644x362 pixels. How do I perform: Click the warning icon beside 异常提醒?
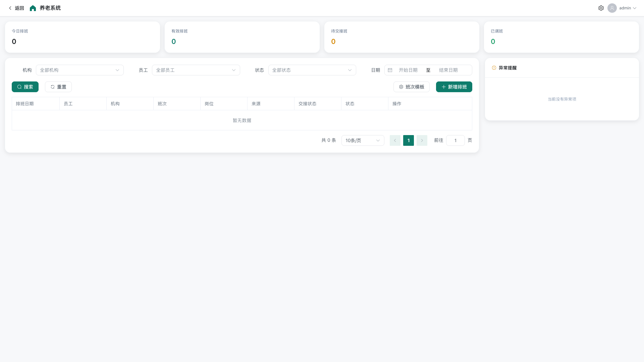click(x=493, y=67)
